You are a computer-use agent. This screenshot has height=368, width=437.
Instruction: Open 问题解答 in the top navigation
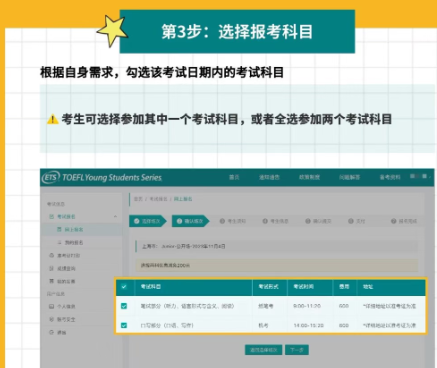349,177
